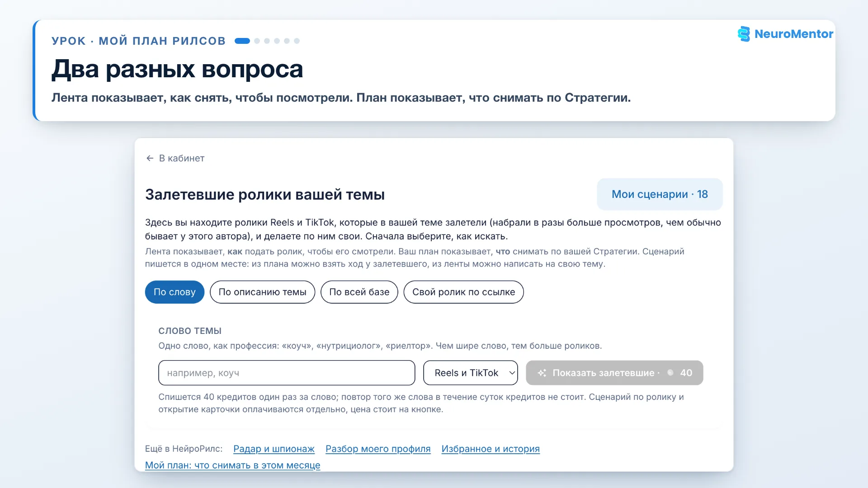The height and width of the screenshot is (488, 868).
Task: Expand the 'Reels и TikTok' dropdown
Action: pyautogui.click(x=470, y=373)
